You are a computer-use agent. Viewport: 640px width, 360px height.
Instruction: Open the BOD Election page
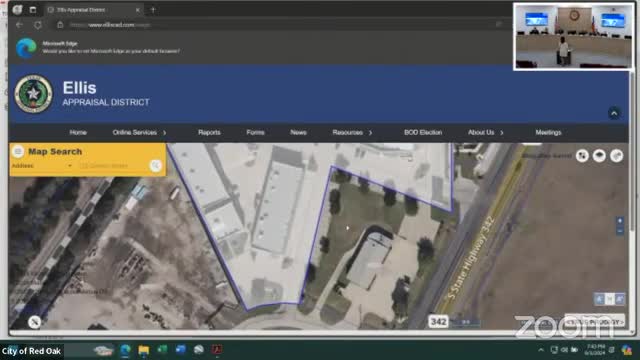coord(423,132)
